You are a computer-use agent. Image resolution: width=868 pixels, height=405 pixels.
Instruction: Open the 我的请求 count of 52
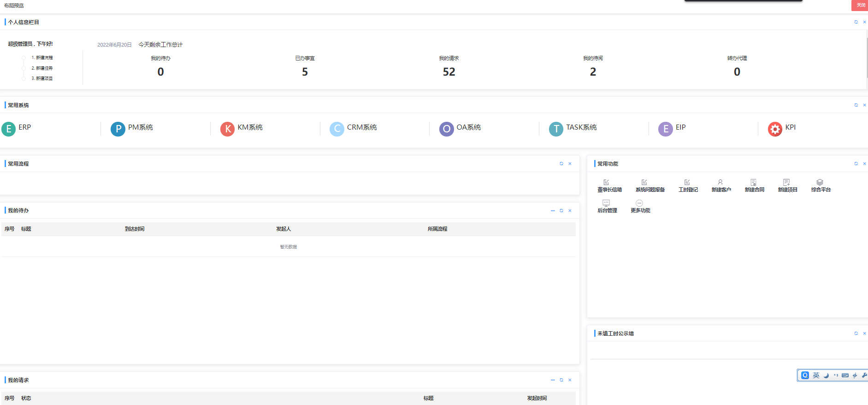(x=449, y=72)
